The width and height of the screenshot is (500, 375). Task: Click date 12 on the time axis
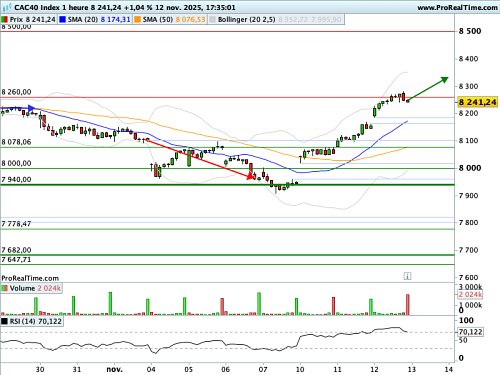point(374,369)
